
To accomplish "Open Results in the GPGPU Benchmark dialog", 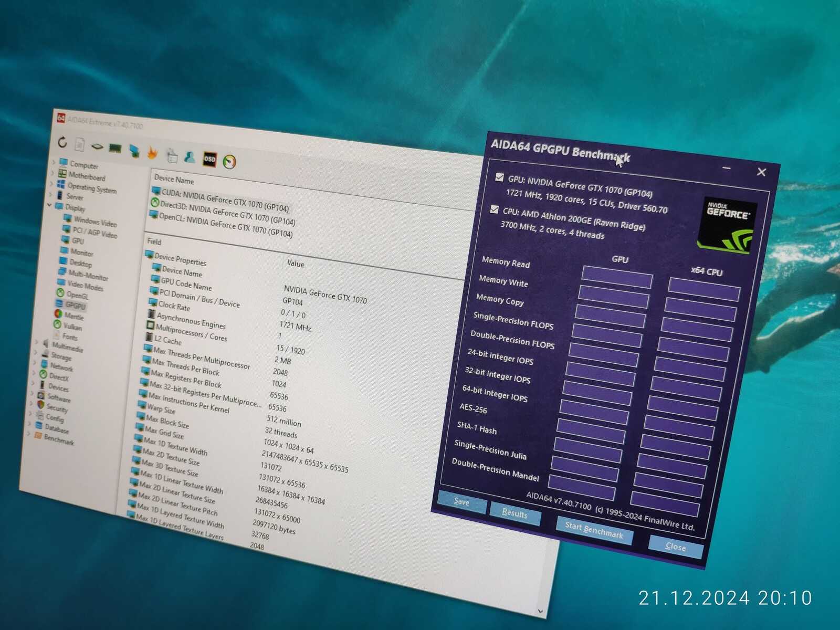I will tap(514, 513).
